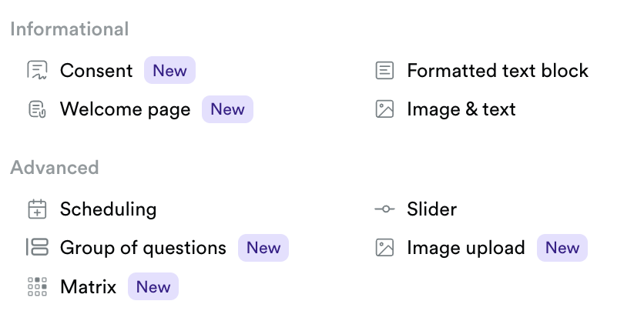Pick the Image & text label
The height and width of the screenshot is (331, 644).
click(x=461, y=109)
